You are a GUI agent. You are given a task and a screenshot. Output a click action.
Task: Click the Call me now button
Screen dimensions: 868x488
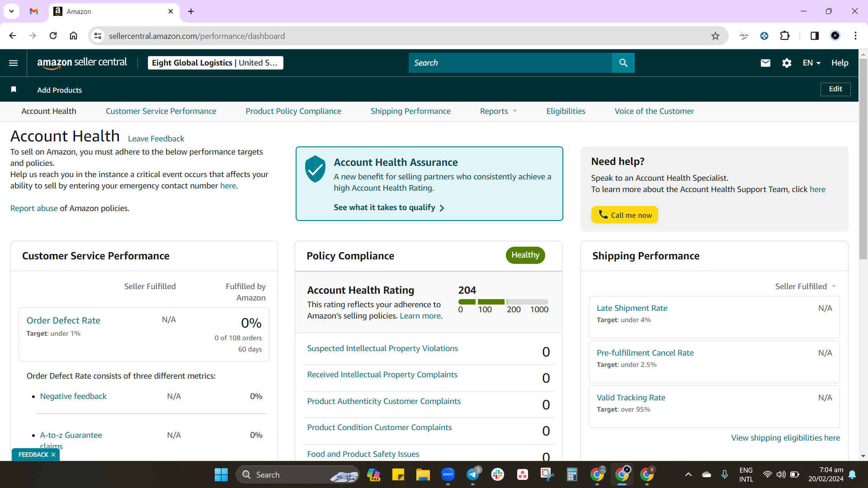624,215
